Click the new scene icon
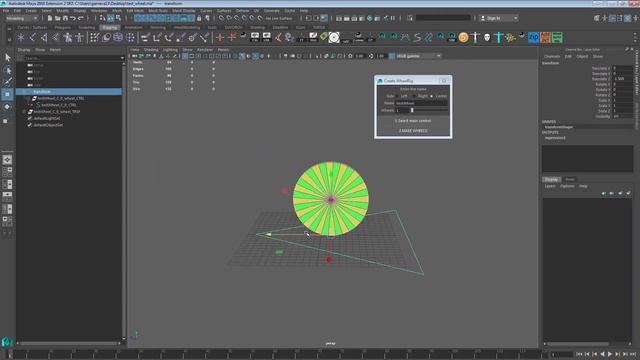 50,18
